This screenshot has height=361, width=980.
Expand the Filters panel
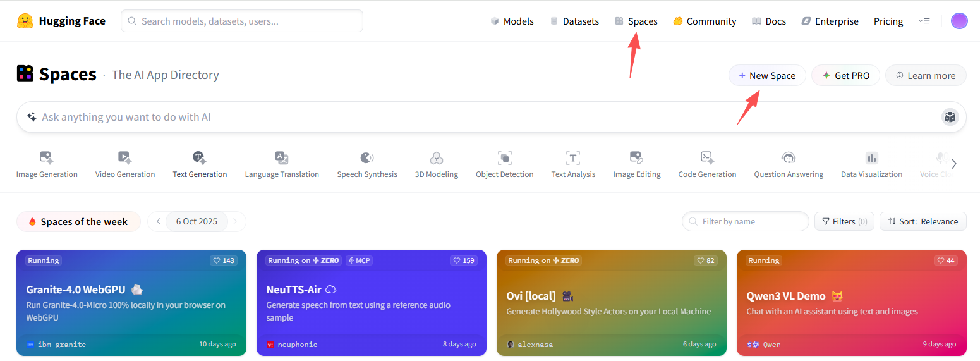(844, 221)
